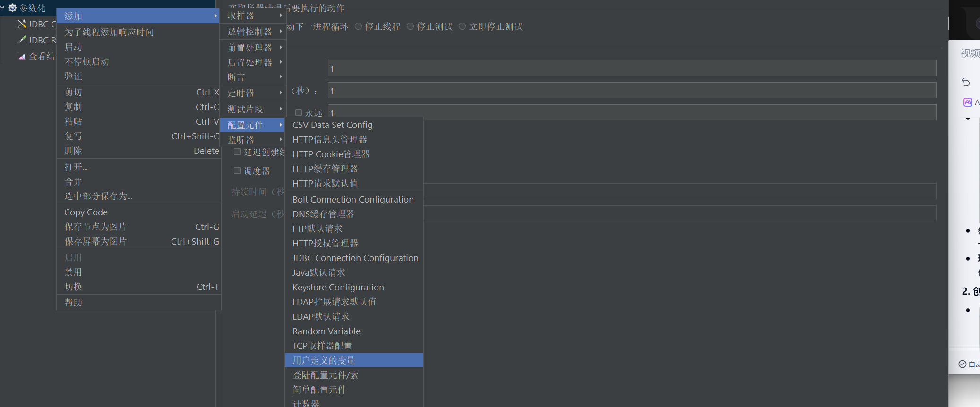The width and height of the screenshot is (980, 407).
Task: Toggle the 延迟创建线程 checkbox
Action: [x=237, y=152]
